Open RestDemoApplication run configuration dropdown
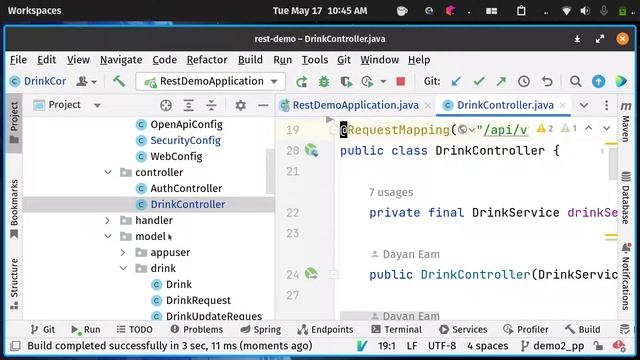640x360 pixels. pos(211,82)
